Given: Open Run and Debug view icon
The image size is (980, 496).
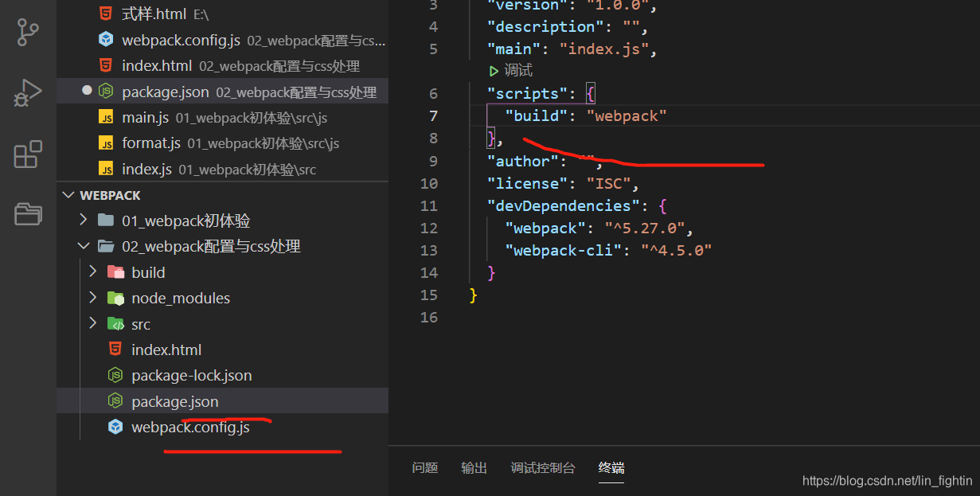Looking at the screenshot, I should (28, 93).
